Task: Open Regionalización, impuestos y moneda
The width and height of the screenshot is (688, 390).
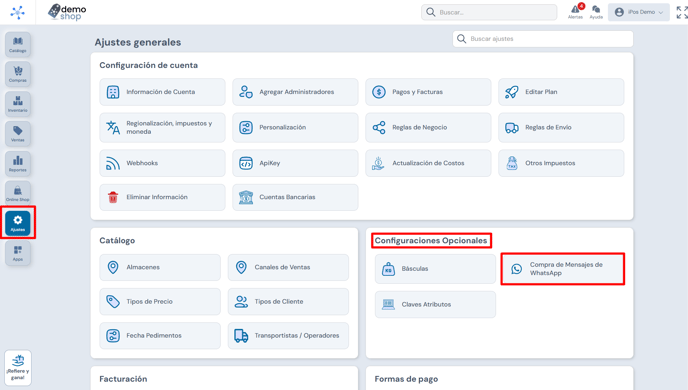Action: (x=162, y=128)
